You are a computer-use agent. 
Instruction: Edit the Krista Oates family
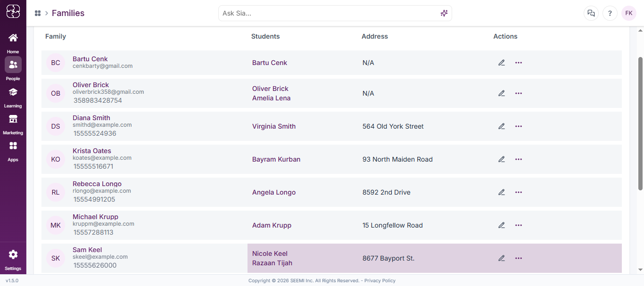point(502,159)
